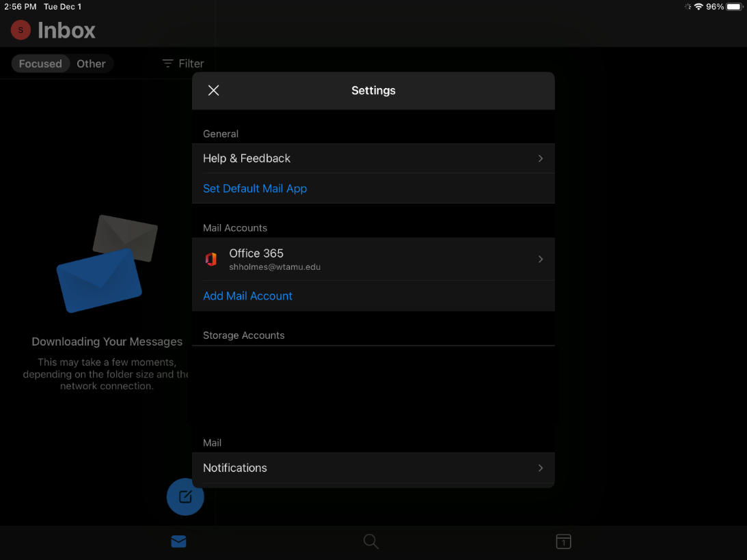Switch to the Focused inbox tab
The image size is (747, 560).
(40, 64)
